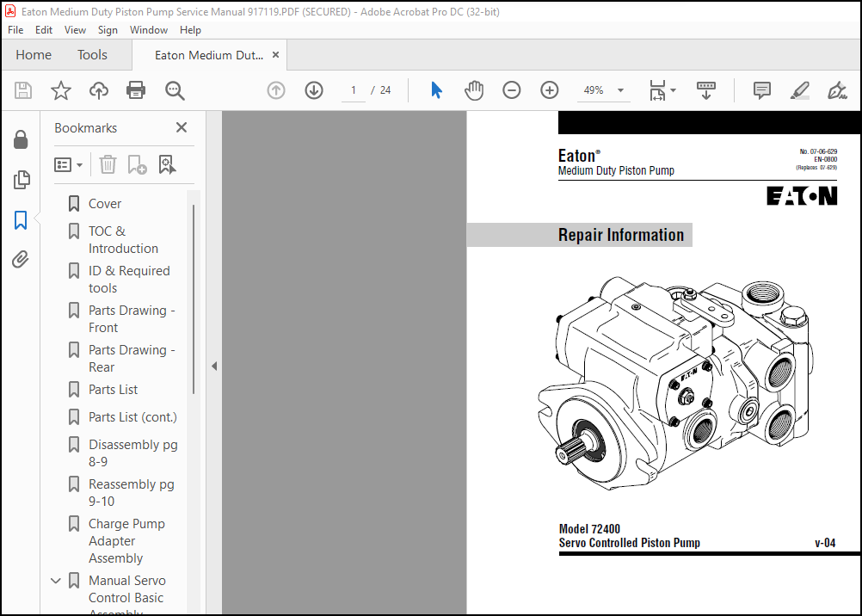This screenshot has width=862, height=616.
Task: Collapse the navigation pane arrow
Action: tap(214, 366)
